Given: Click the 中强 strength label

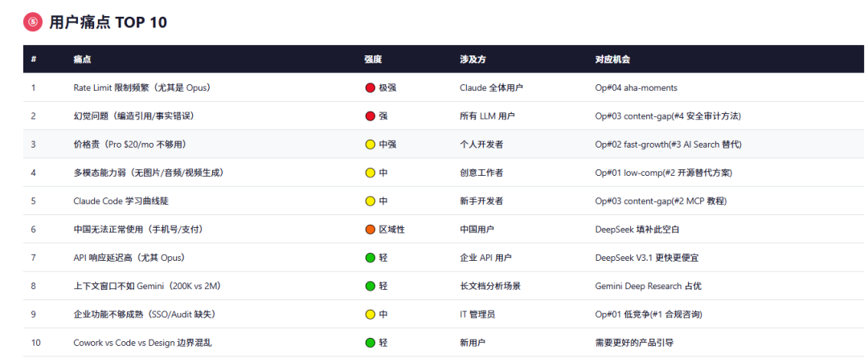Looking at the screenshot, I should [x=387, y=144].
